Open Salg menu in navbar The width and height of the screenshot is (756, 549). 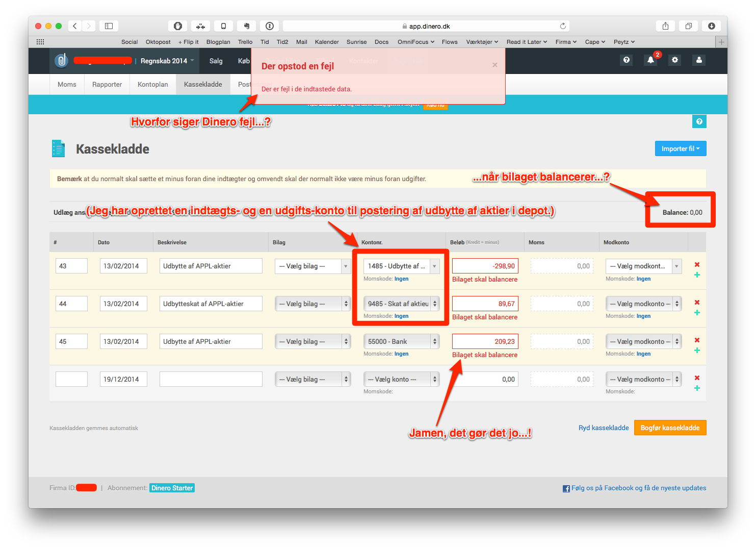click(216, 61)
